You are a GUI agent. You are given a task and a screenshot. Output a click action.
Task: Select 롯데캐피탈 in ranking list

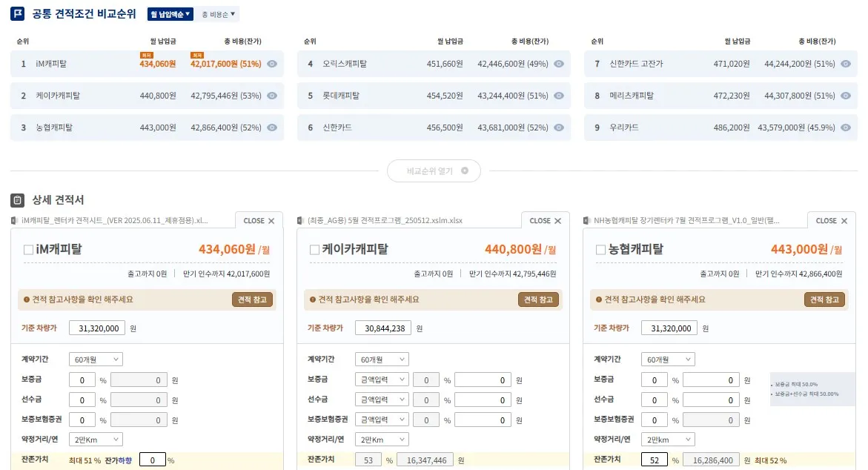coord(434,96)
